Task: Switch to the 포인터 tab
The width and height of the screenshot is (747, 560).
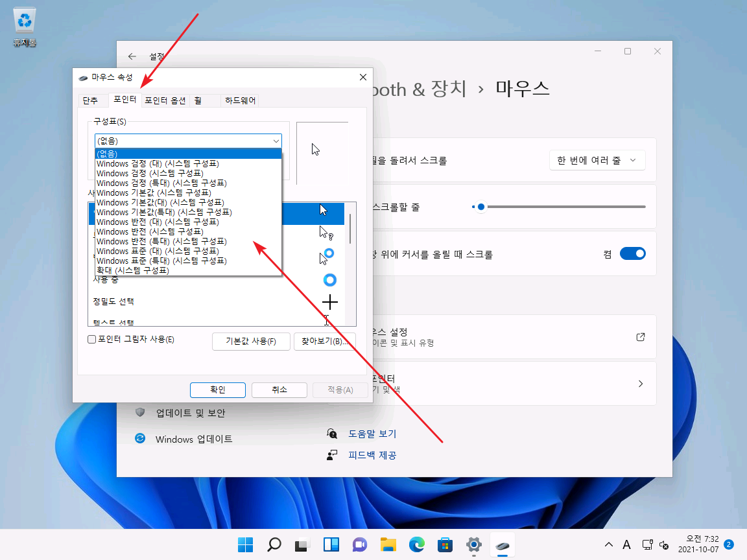Action: 124,99
